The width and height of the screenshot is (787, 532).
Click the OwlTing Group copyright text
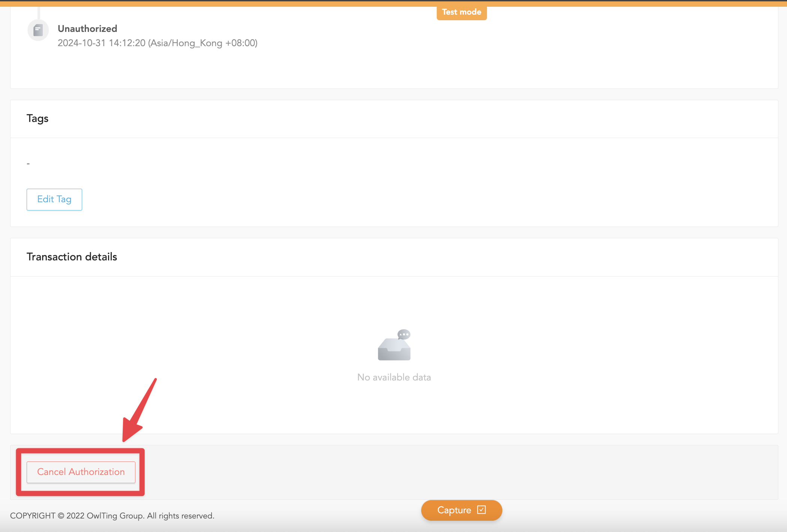point(112,515)
